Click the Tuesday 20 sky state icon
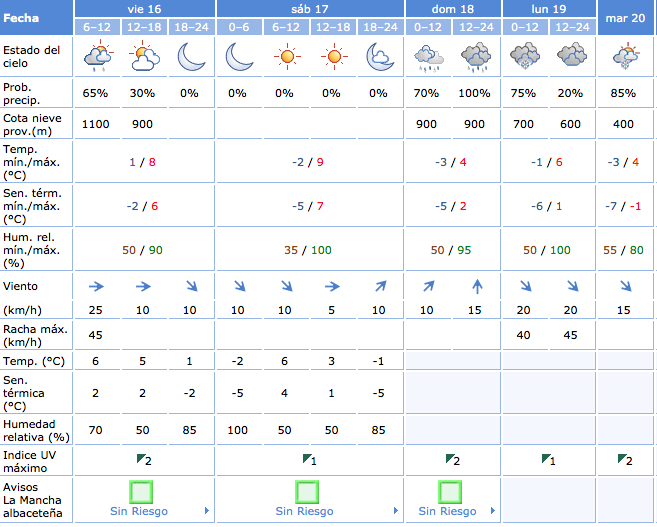Image resolution: width=657 pixels, height=527 pixels. 627,57
